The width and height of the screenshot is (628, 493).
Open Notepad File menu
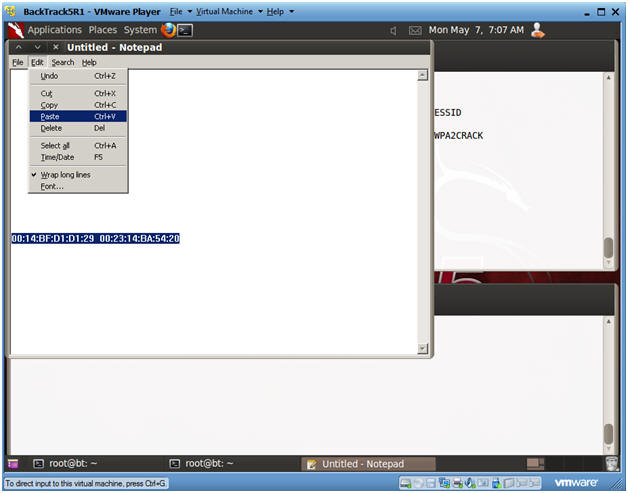pos(18,62)
